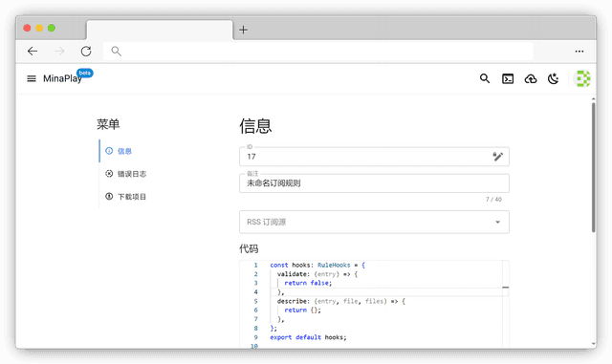Viewport: 612px width, 364px height.
Task: Click the browser address bar
Action: (x=318, y=51)
